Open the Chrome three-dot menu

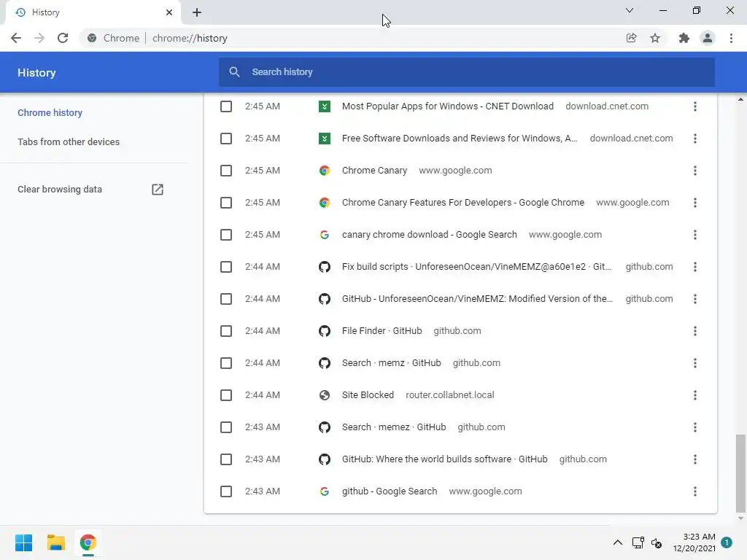(731, 38)
